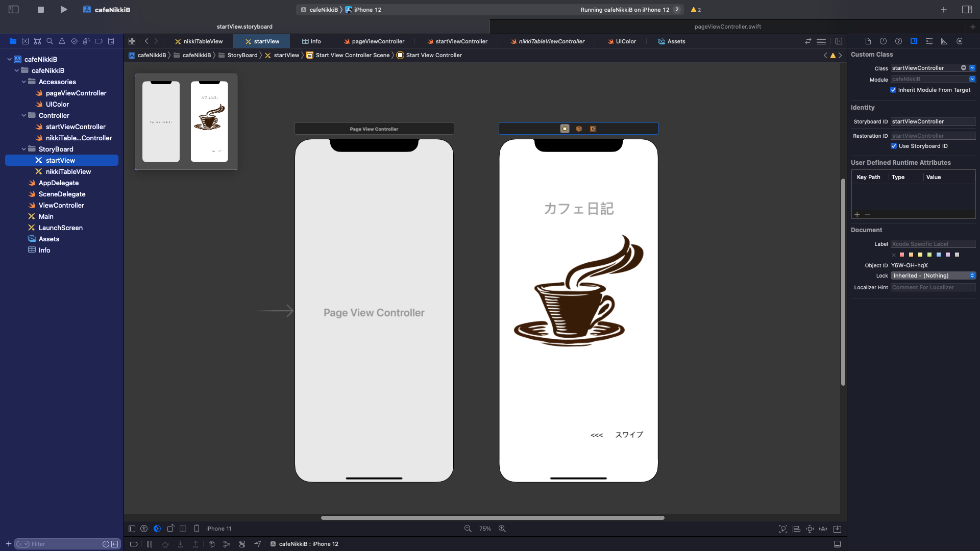980x551 pixels.
Task: Open the Library with the plus button
Action: coord(944,10)
